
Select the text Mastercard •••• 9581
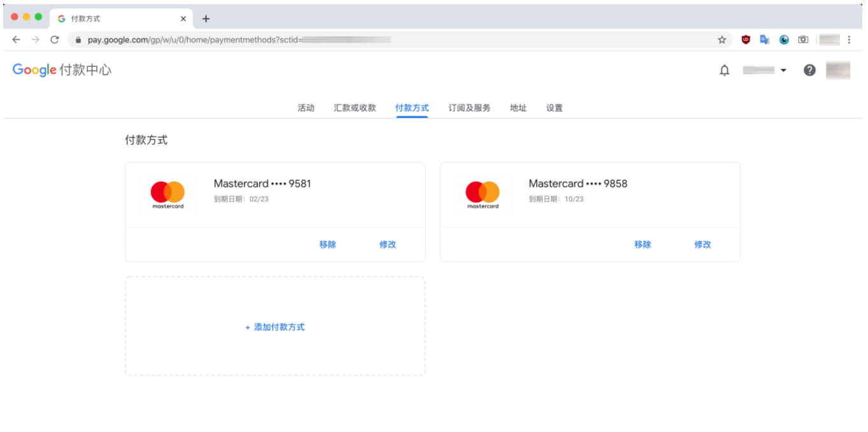click(x=262, y=184)
